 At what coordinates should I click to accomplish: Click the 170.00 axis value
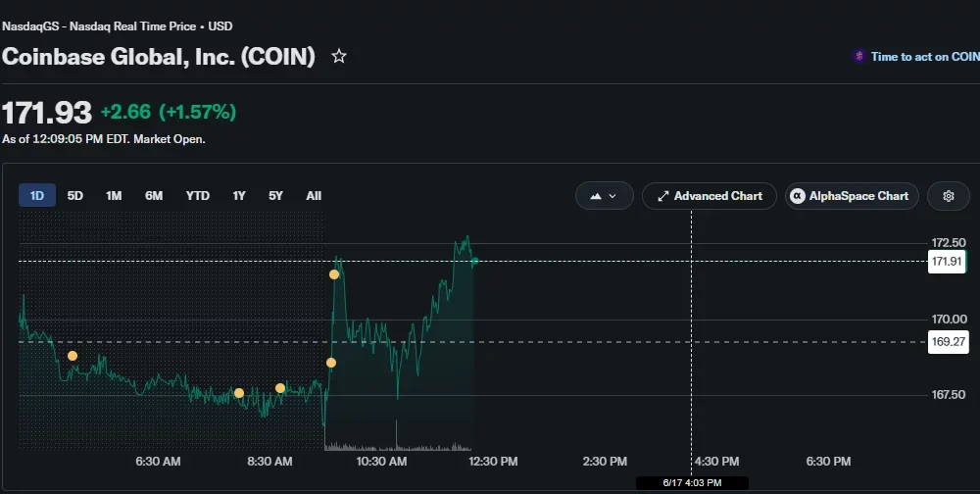click(x=949, y=319)
